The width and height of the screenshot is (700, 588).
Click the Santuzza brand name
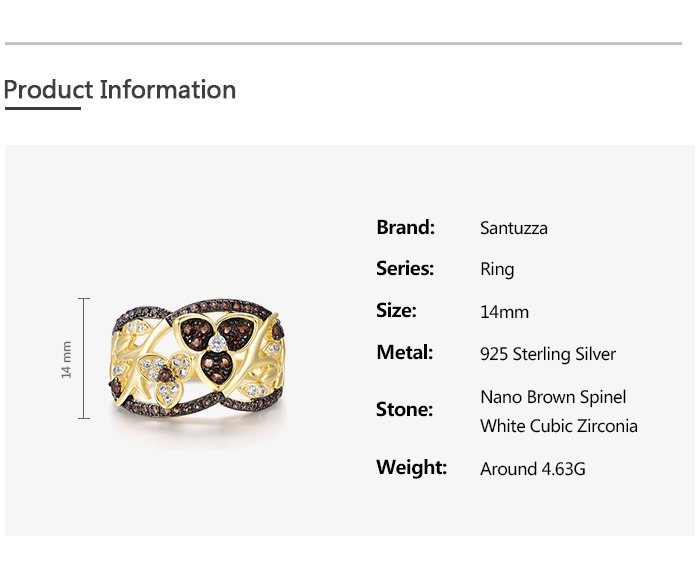(514, 228)
